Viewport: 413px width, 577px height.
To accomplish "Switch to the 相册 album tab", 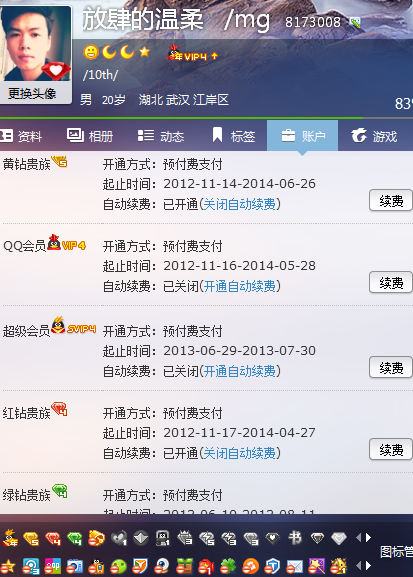I will tap(90, 136).
